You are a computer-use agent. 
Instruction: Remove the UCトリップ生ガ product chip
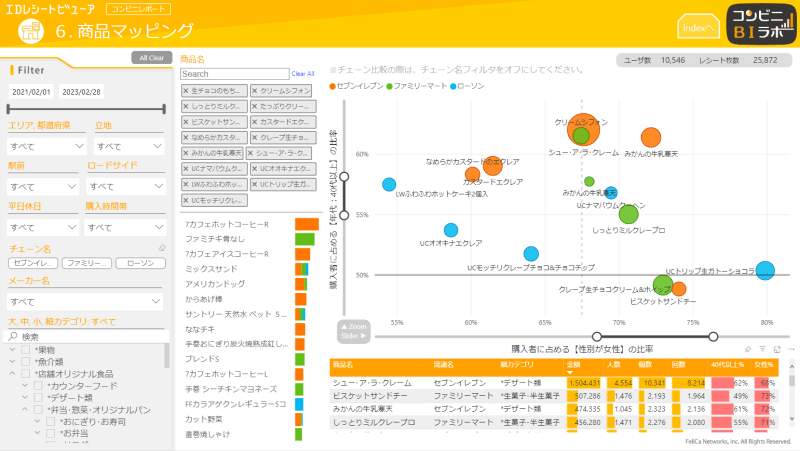(255, 184)
